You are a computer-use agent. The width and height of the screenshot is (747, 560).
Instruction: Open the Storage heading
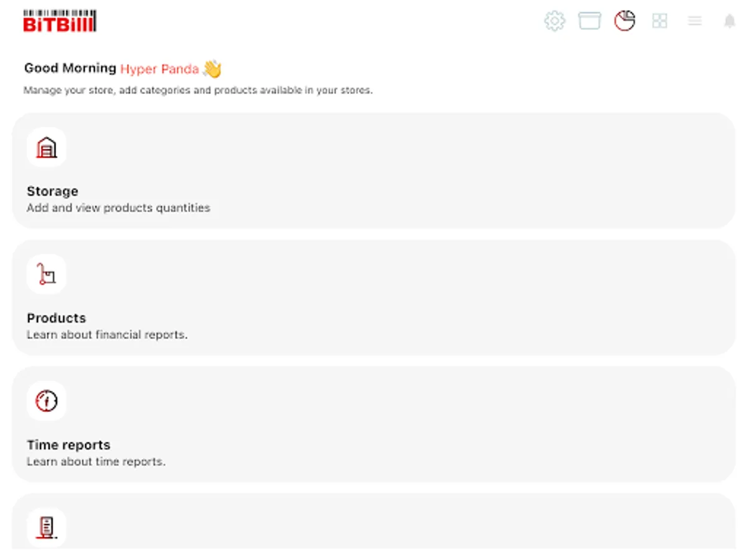[52, 191]
